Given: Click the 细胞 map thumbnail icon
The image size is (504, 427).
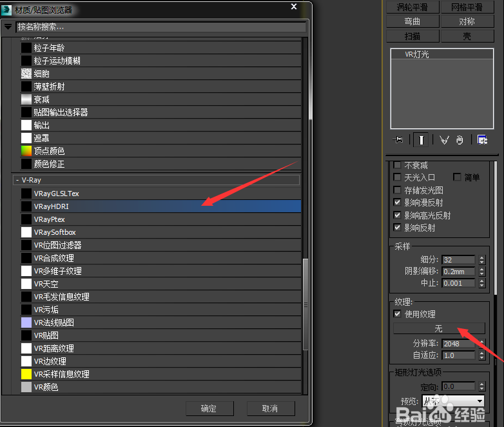Looking at the screenshot, I should 26,74.
